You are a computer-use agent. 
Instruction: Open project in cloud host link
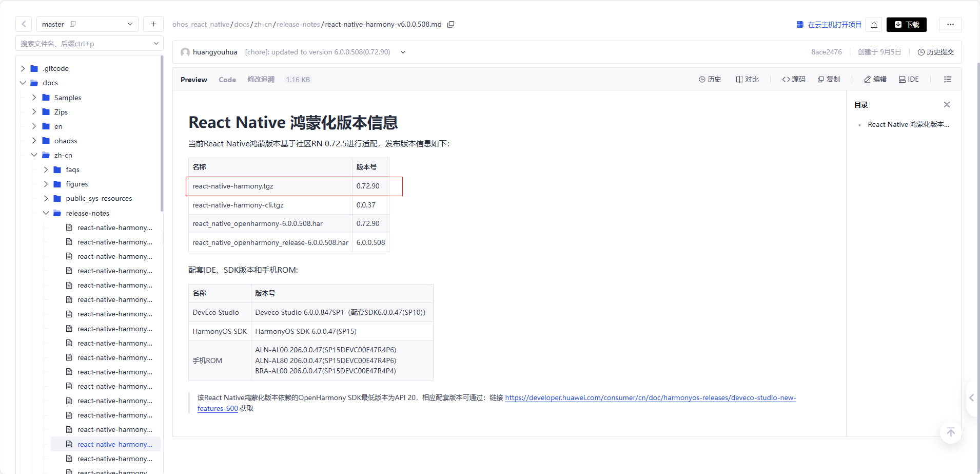click(829, 25)
